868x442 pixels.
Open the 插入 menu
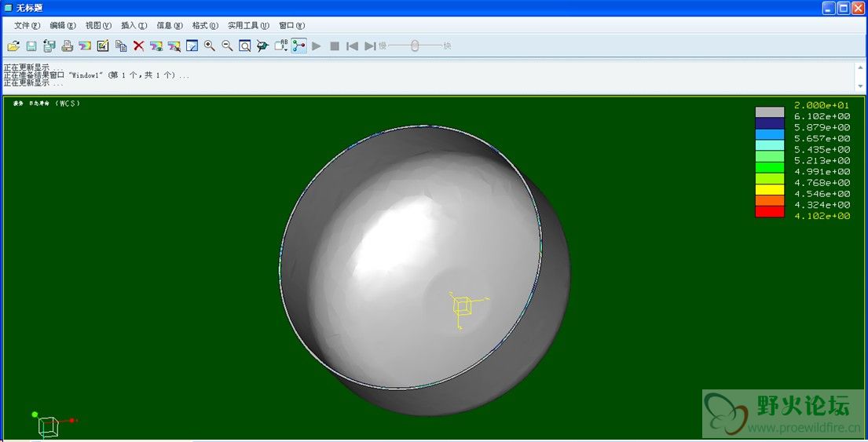click(134, 25)
